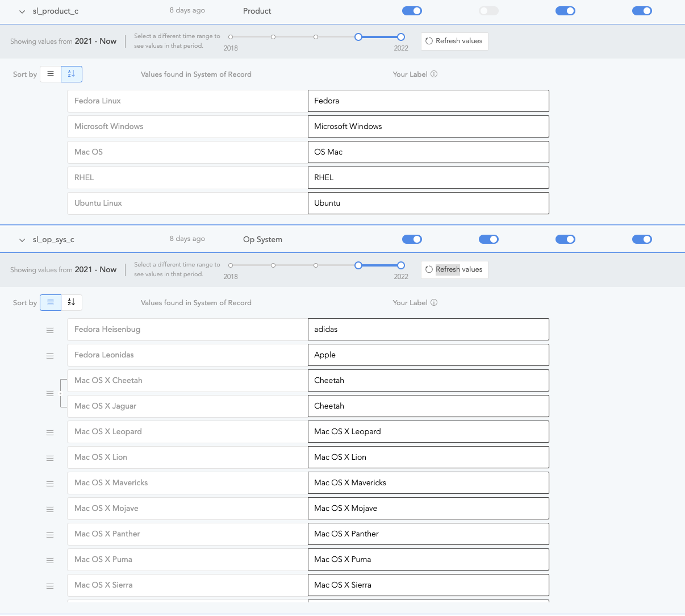This screenshot has width=685, height=616.
Task: Toggle third switch in sl_product_c row
Action: coord(565,11)
